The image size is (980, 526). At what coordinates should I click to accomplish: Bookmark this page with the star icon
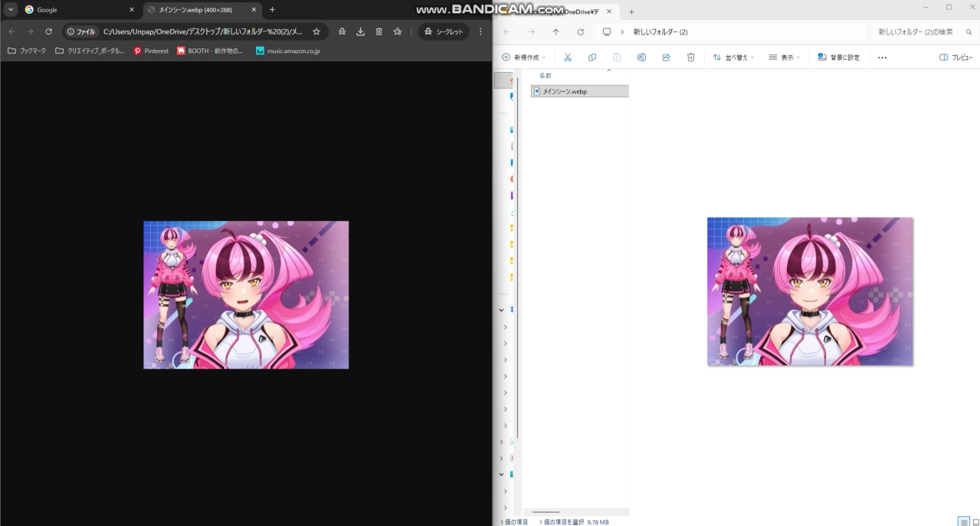316,31
